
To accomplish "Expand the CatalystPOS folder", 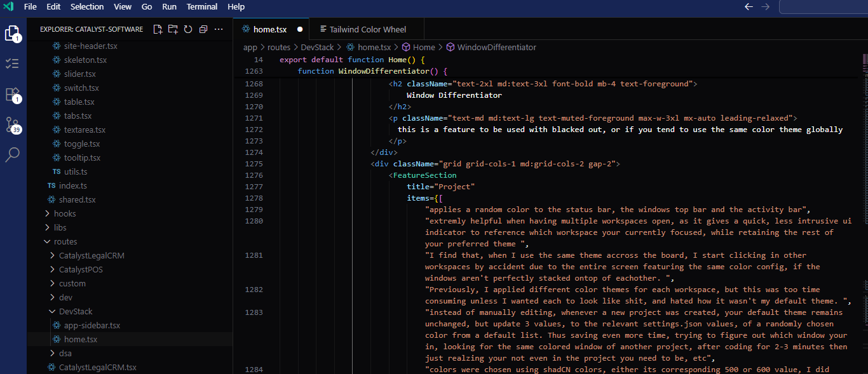I will [x=81, y=269].
